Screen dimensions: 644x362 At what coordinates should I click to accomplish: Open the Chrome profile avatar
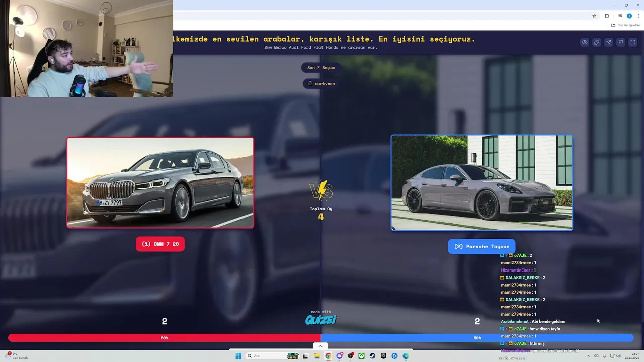(629, 16)
